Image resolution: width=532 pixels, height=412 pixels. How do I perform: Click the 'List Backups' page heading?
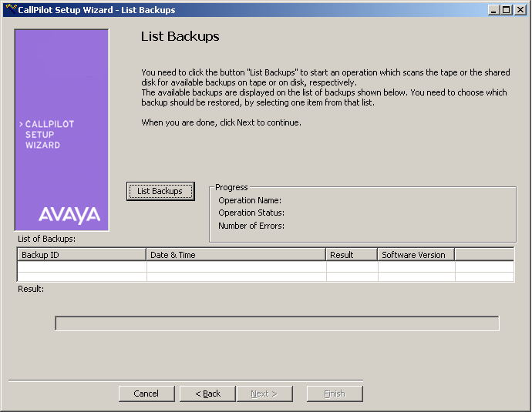click(180, 37)
